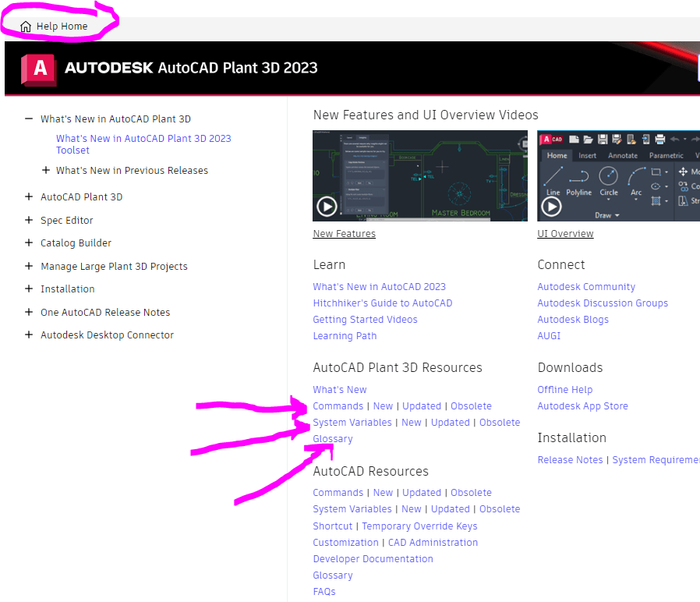700x602 pixels.
Task: Expand the Catalog Builder node
Action: pos(29,243)
